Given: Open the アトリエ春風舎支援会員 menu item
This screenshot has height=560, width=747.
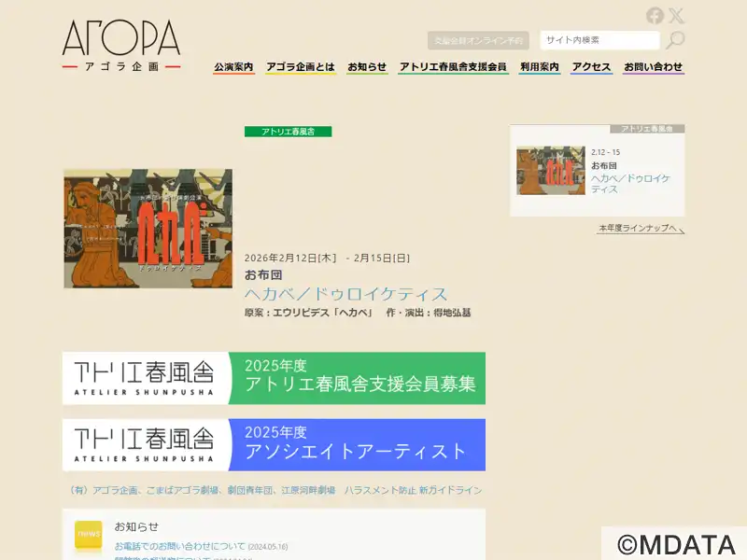Looking at the screenshot, I should point(453,67).
